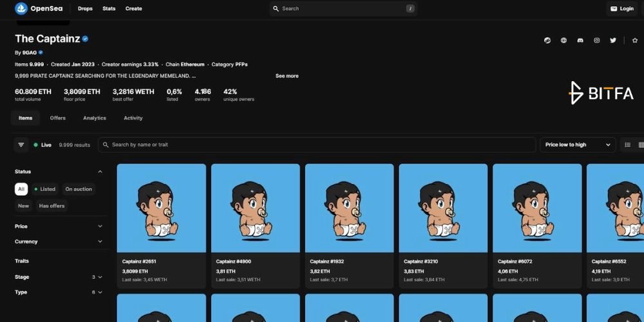
Task: Click the Login button
Action: (x=622, y=8)
